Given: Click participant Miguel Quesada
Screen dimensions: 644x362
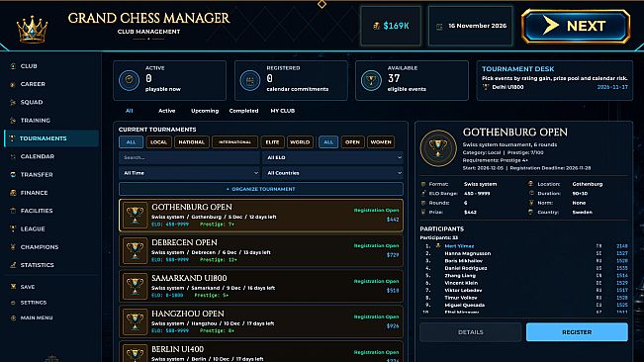Looking at the screenshot, I should click(465, 305).
